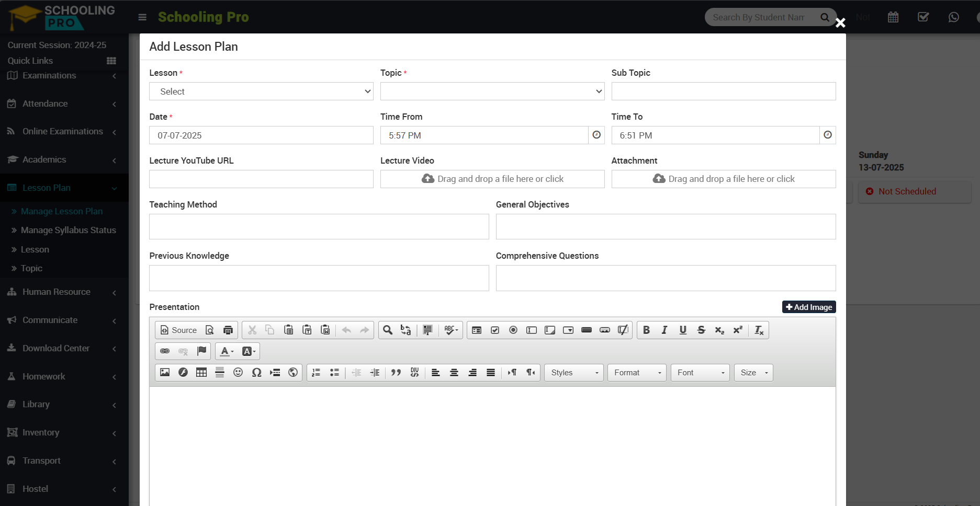Insert a block quote
The width and height of the screenshot is (980, 506).
pyautogui.click(x=396, y=373)
